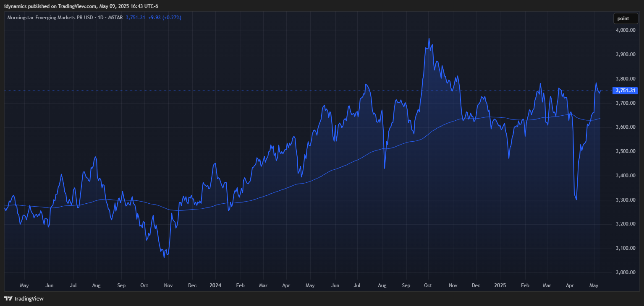Click the 3,000.00 price axis label
The height and width of the screenshot is (306, 644).
coord(626,272)
